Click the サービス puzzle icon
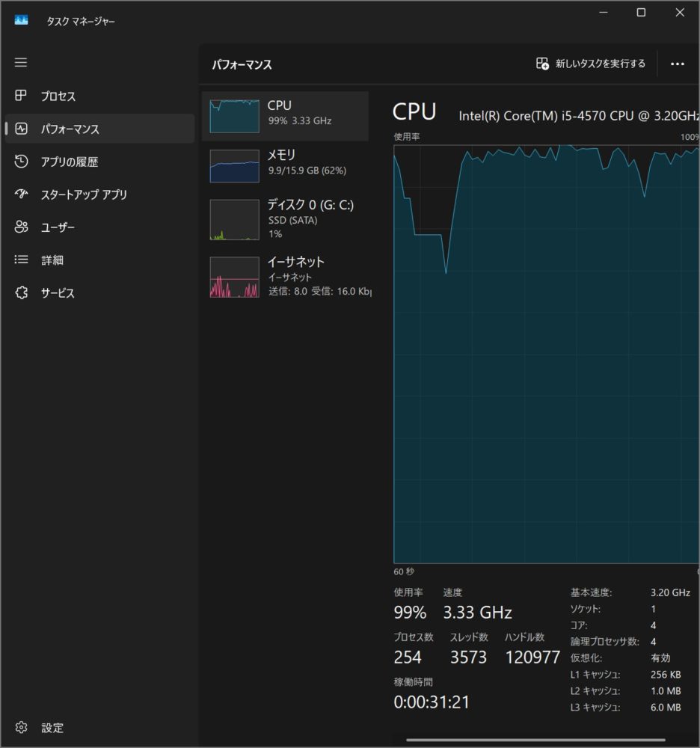The width and height of the screenshot is (700, 748). (21, 292)
